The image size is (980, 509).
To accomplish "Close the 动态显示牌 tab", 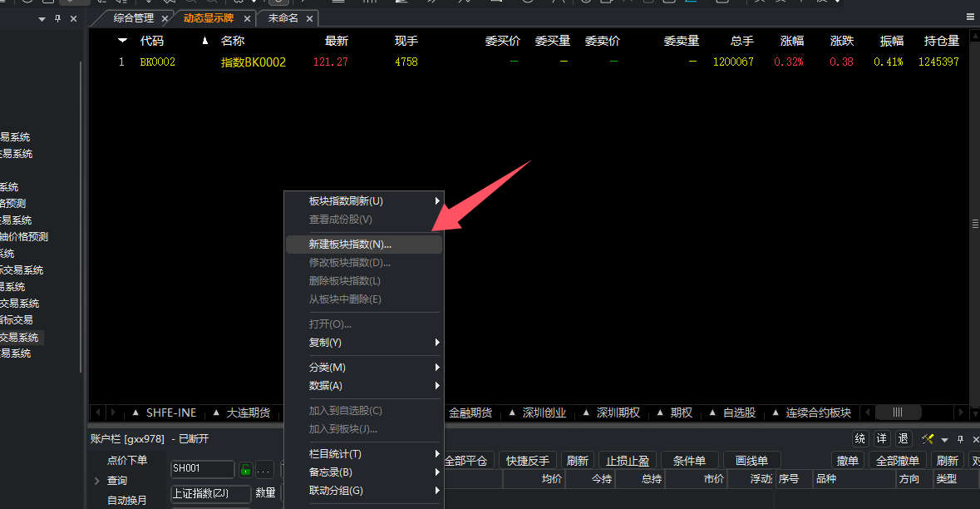I will pos(247,19).
